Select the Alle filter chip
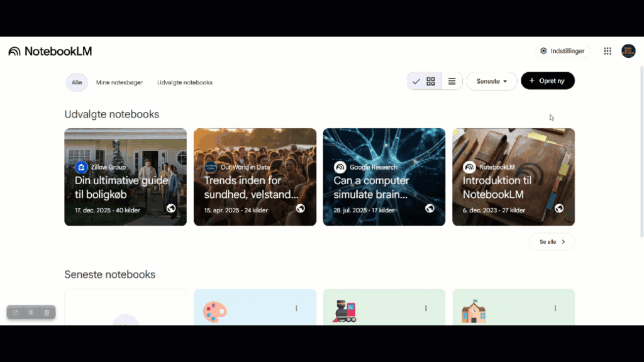644x362 pixels. point(77,82)
